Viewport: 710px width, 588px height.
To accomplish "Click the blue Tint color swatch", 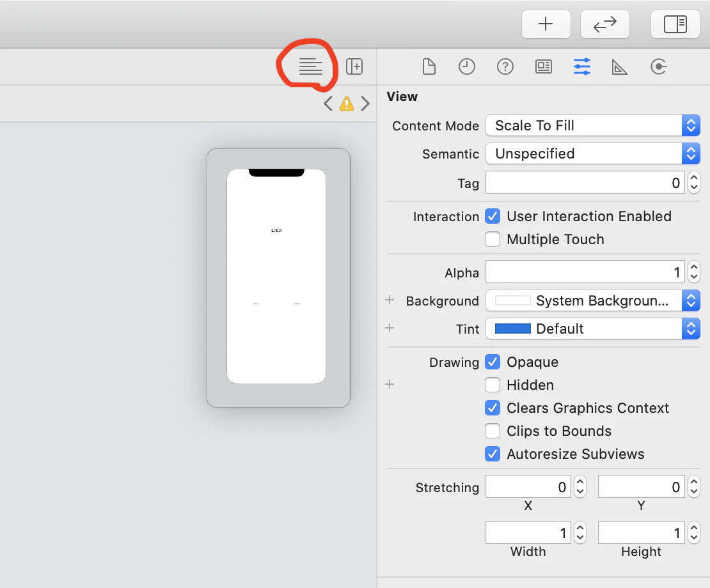I will pyautogui.click(x=512, y=329).
